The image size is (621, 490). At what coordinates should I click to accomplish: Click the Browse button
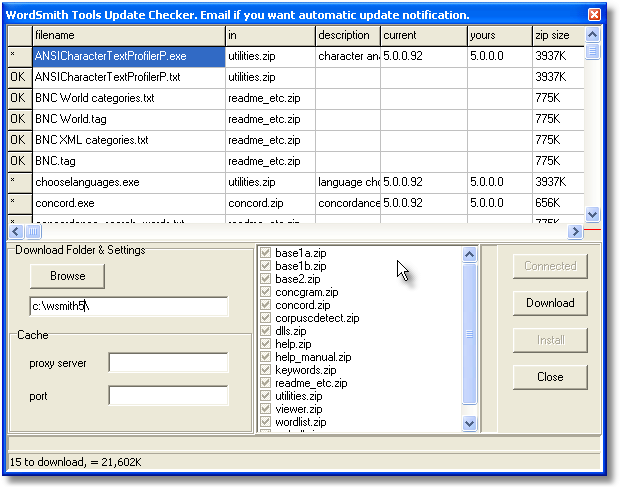click(67, 276)
